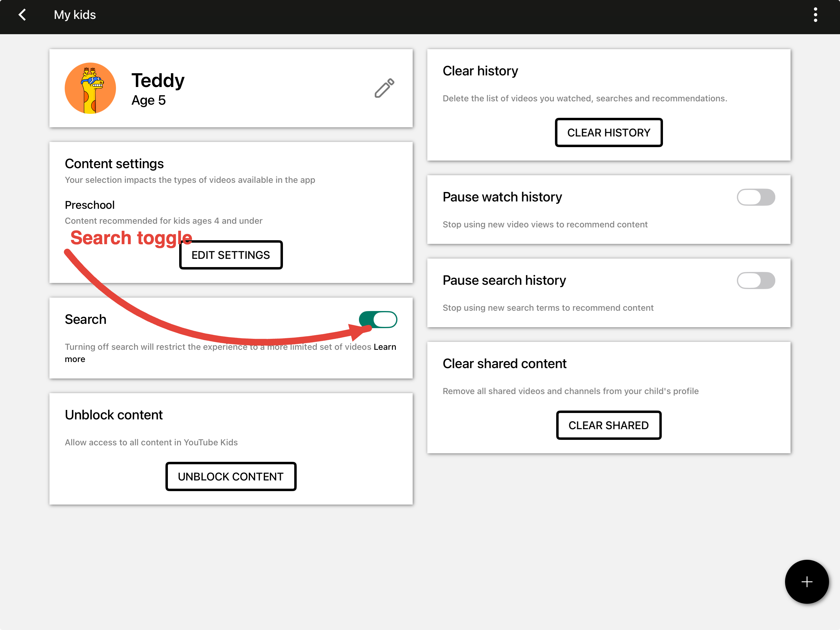The image size is (840, 630).
Task: Click the Teddy profile name
Action: click(x=158, y=81)
